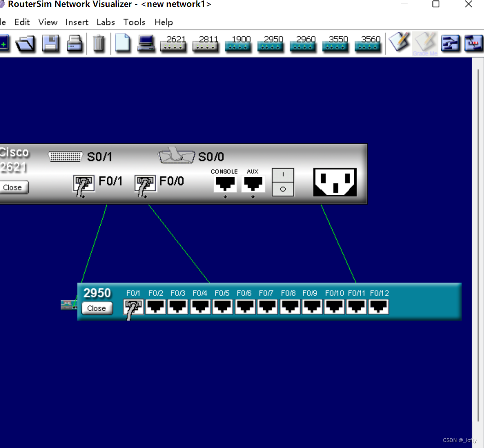This screenshot has width=484, height=448.
Task: Select router S0/1 serial port
Action: [x=65, y=157]
